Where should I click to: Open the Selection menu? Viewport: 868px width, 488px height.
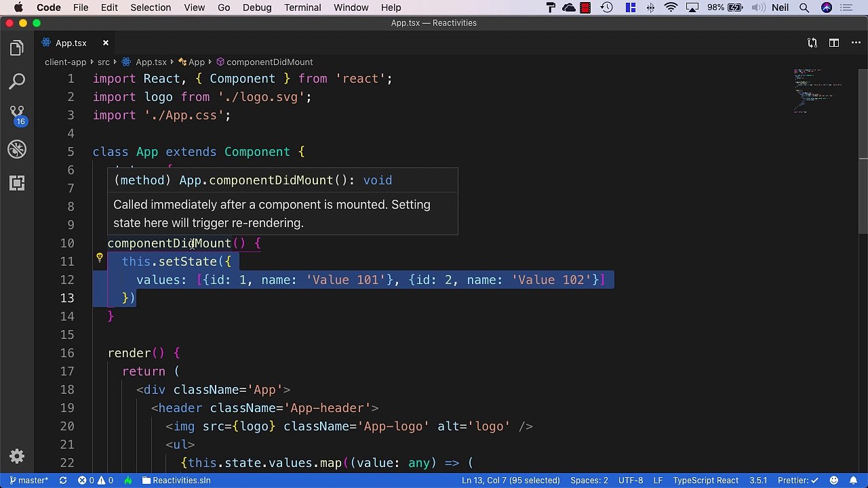coord(151,7)
